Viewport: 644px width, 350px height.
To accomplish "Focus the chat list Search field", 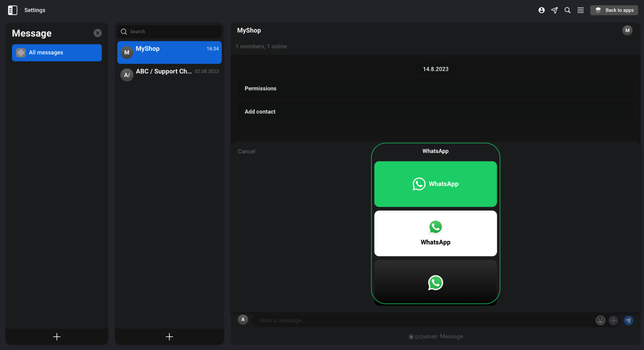I will [x=170, y=32].
